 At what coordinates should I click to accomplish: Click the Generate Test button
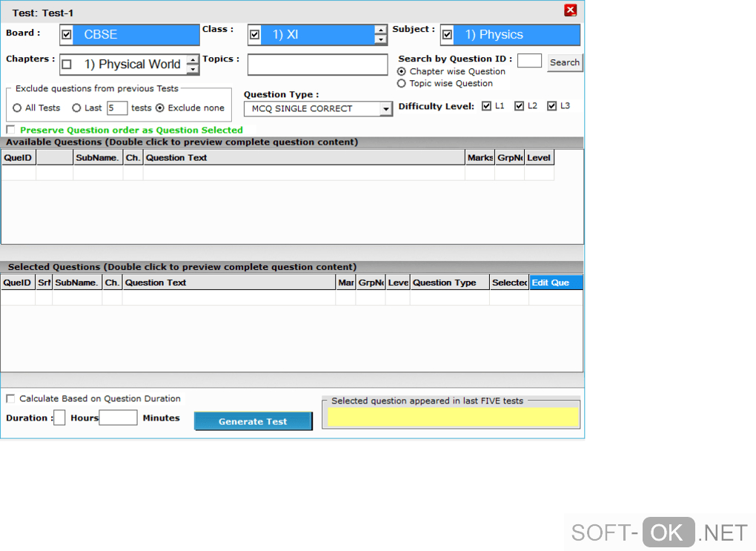(x=253, y=421)
